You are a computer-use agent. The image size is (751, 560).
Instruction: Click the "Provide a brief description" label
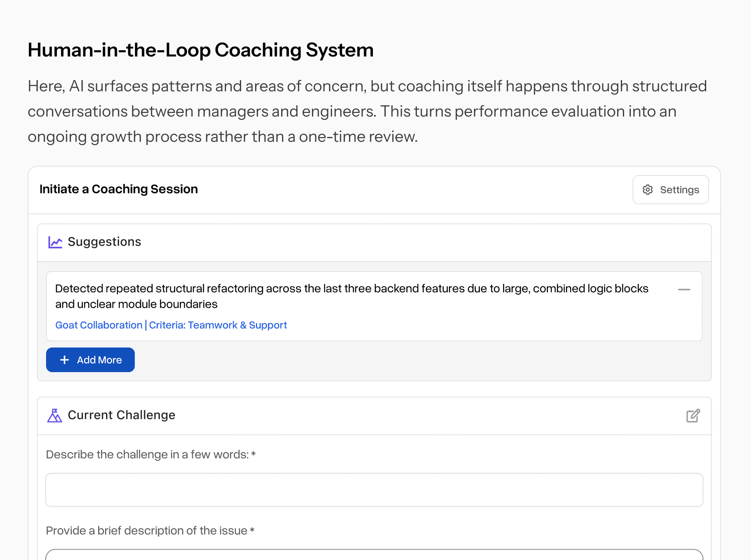[x=150, y=531]
